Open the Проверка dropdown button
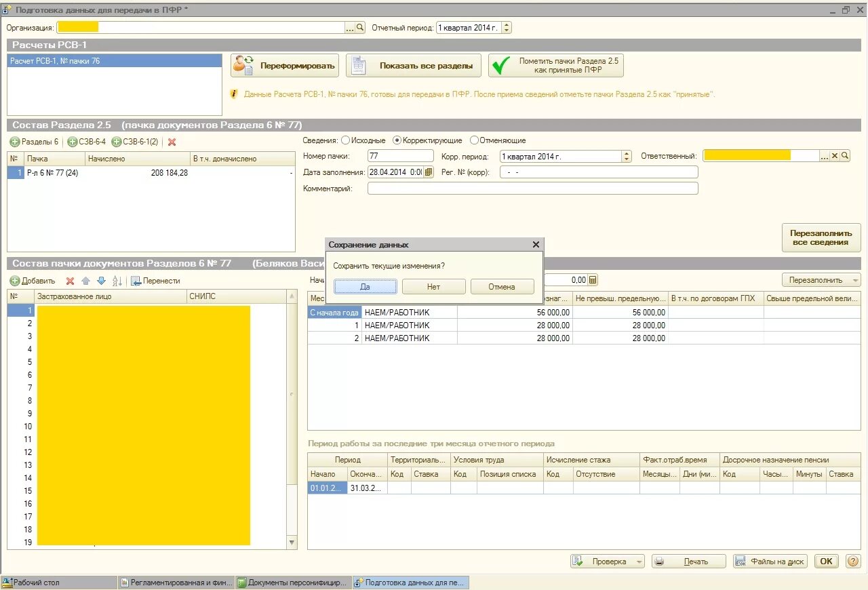 (608, 562)
